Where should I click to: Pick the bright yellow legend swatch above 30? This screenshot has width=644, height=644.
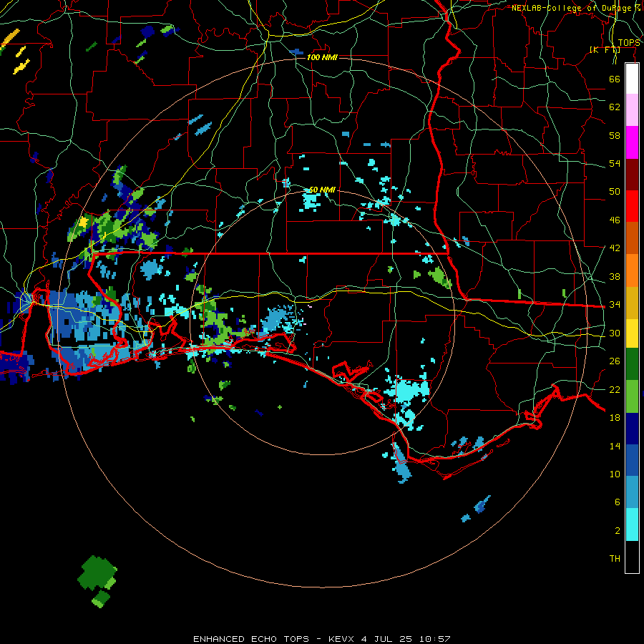(x=632, y=333)
